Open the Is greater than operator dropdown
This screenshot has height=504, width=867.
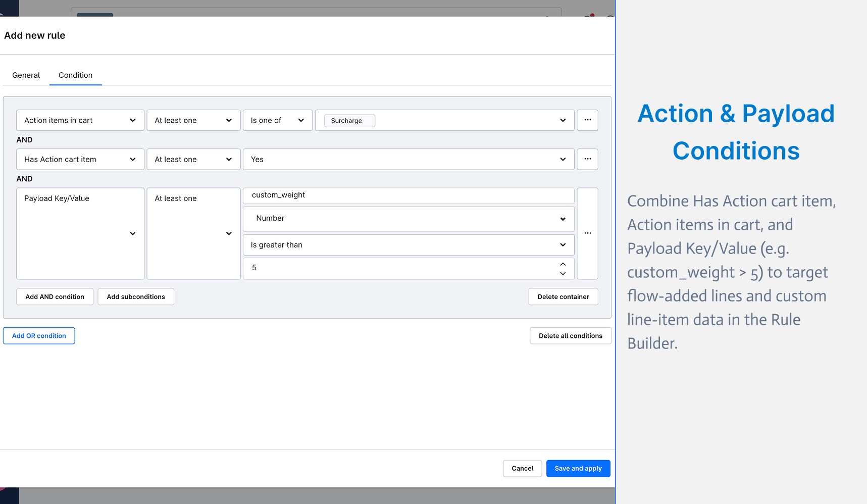coord(409,245)
